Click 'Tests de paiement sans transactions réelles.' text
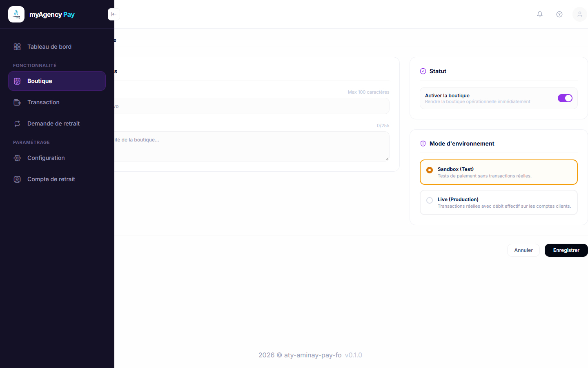The height and width of the screenshot is (368, 588). click(485, 176)
